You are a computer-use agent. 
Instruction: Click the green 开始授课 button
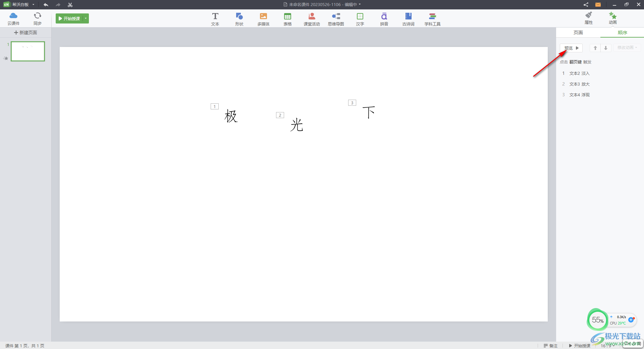click(x=69, y=18)
